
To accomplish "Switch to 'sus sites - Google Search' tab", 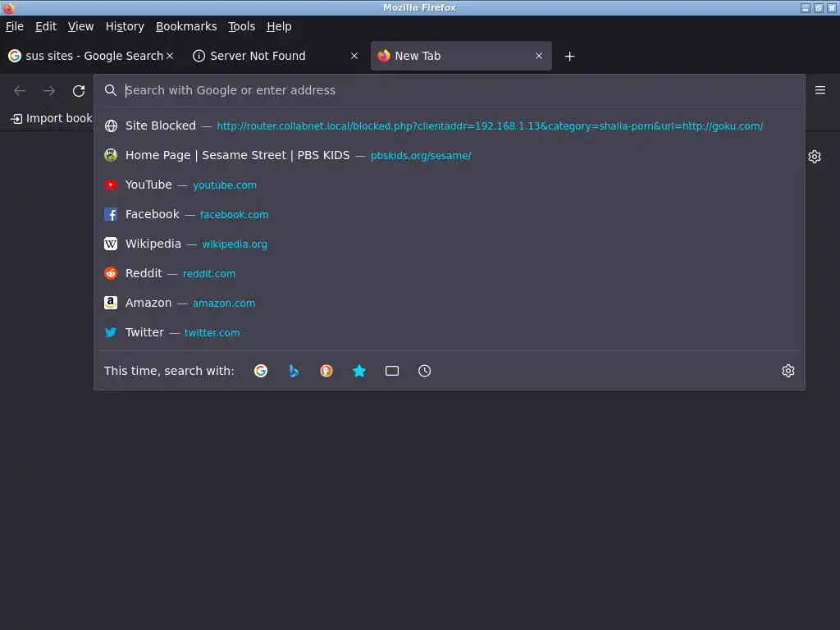I will pyautogui.click(x=91, y=56).
